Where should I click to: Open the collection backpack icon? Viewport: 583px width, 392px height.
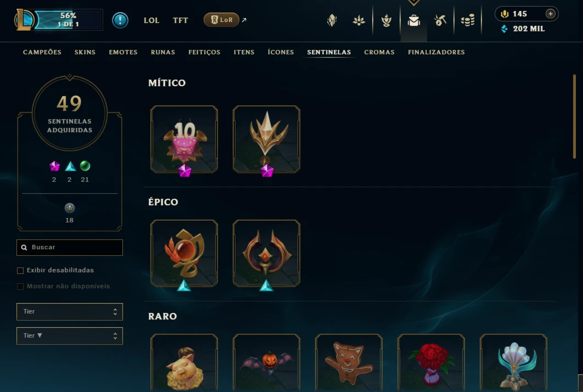(x=413, y=20)
